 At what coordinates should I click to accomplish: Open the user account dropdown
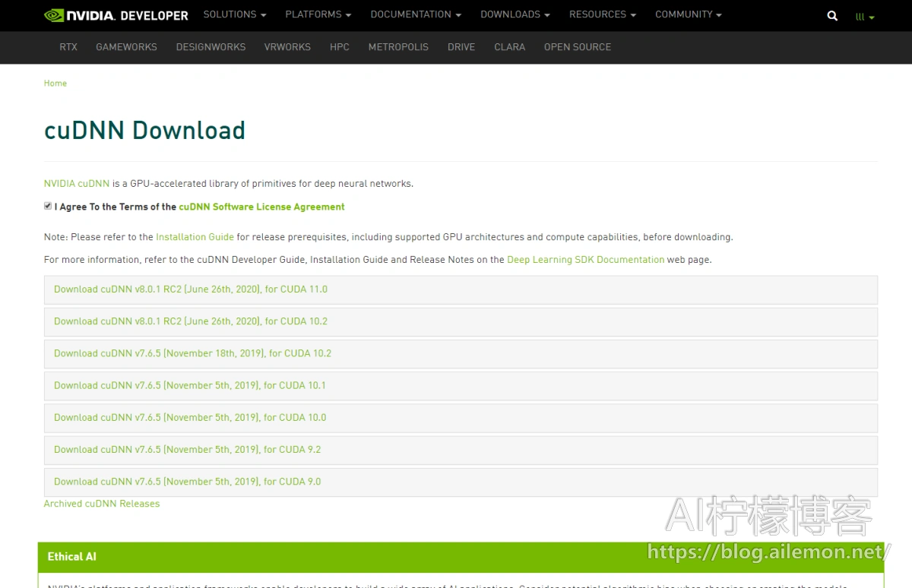click(865, 17)
